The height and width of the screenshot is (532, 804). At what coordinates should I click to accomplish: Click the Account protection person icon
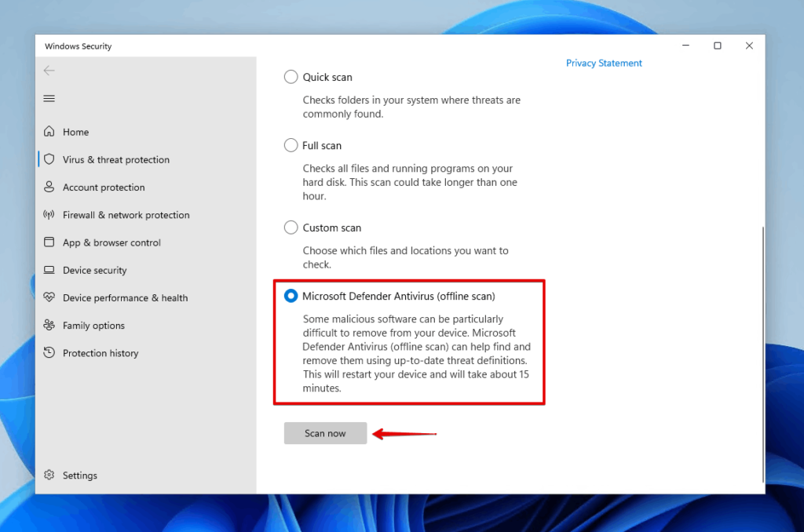coord(49,188)
